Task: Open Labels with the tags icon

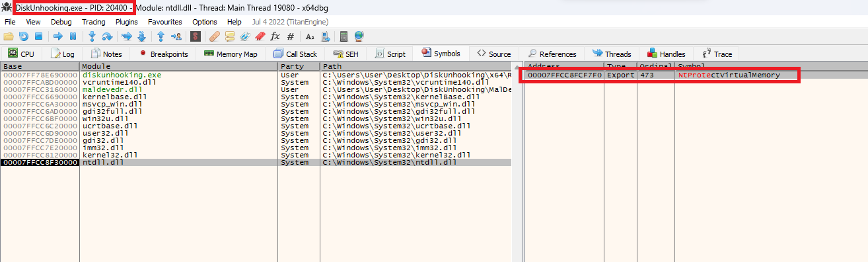Action: [245, 36]
